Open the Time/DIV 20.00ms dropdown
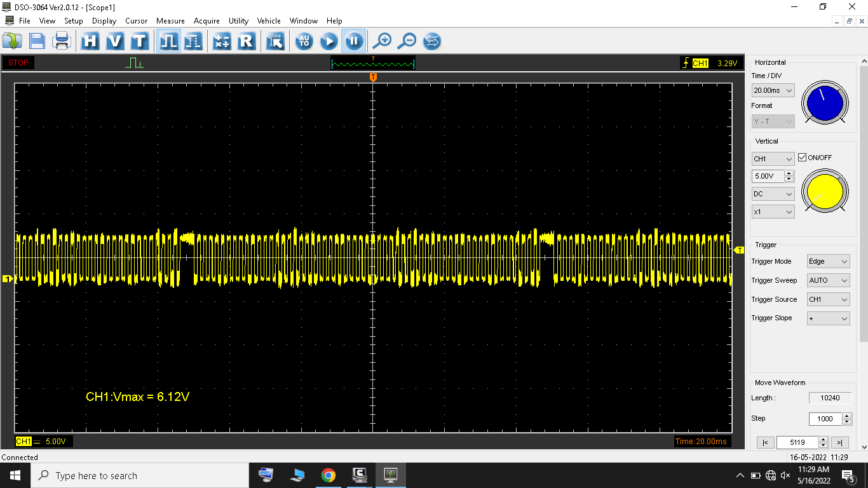Image resolution: width=868 pixels, height=488 pixels. (773, 90)
